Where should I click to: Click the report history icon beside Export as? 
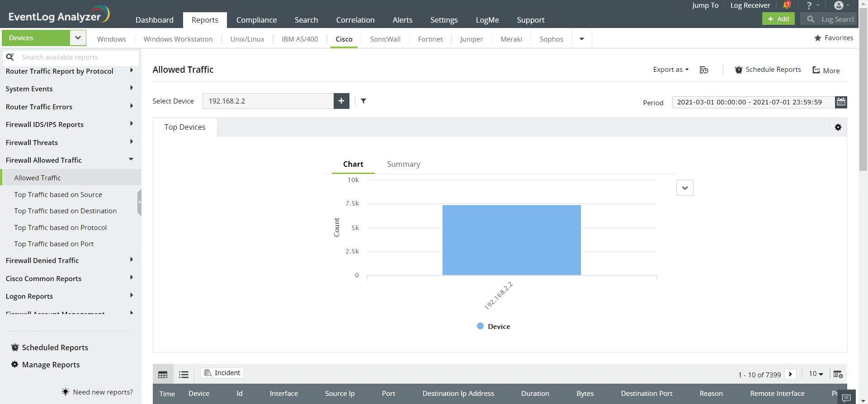[x=704, y=70]
